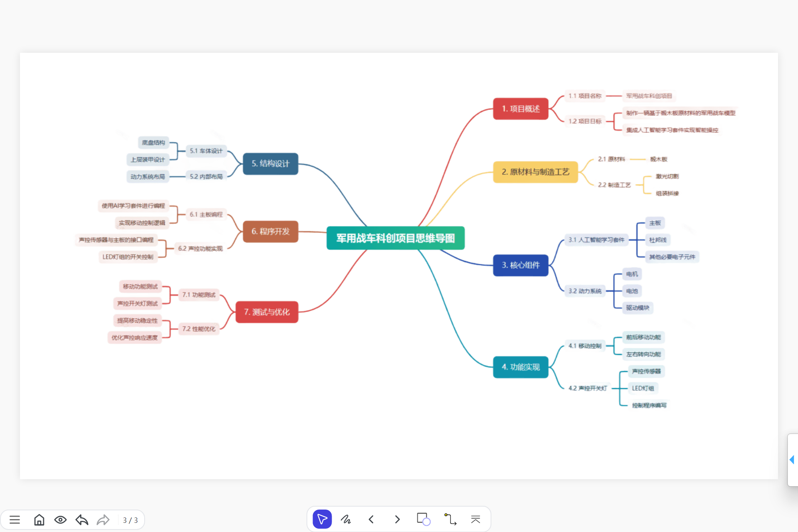Select the connector line tool

tap(450, 519)
